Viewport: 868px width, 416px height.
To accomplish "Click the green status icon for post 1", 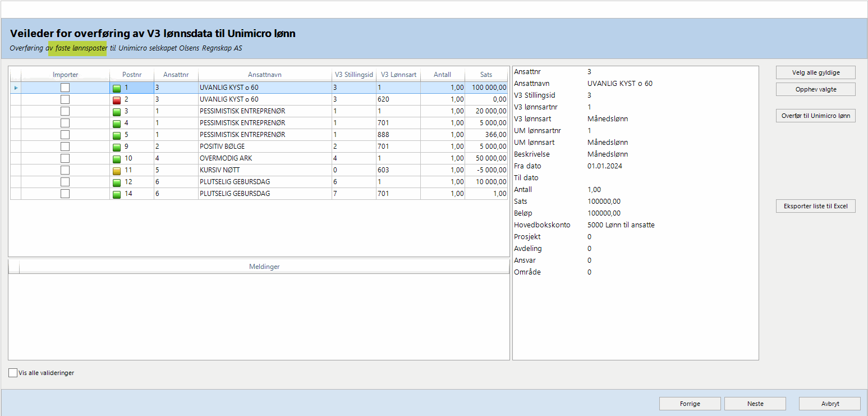I will [x=117, y=88].
